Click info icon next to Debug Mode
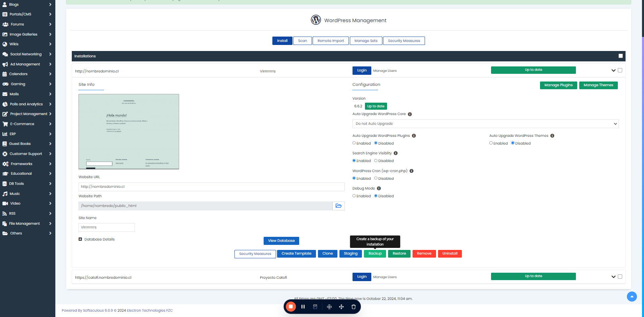 (379, 189)
